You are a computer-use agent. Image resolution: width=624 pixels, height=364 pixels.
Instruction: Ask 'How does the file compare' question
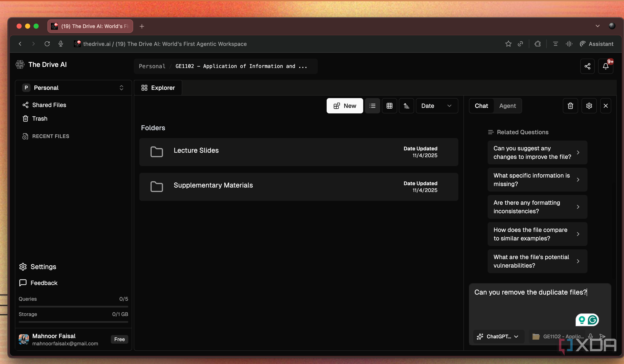(537, 234)
